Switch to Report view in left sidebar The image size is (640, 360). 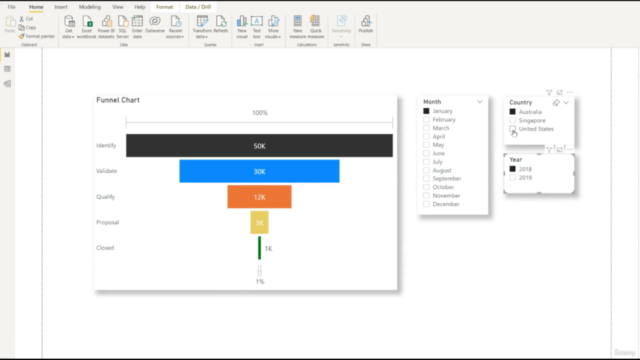pyautogui.click(x=7, y=55)
